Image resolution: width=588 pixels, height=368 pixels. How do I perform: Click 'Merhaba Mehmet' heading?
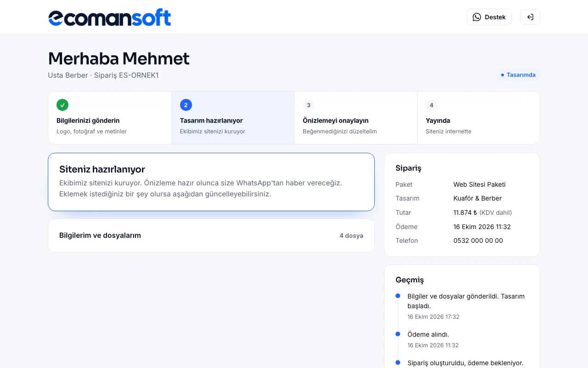119,58
